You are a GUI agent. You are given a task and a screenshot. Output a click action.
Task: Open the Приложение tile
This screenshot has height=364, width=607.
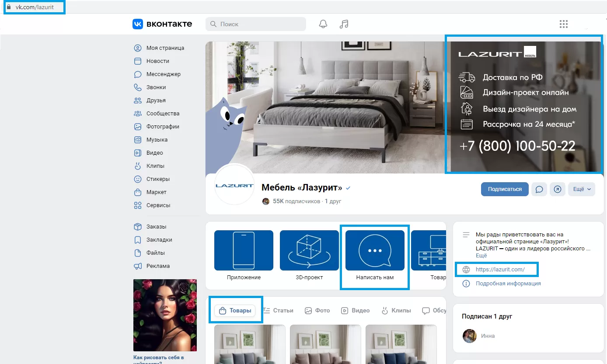244,256
